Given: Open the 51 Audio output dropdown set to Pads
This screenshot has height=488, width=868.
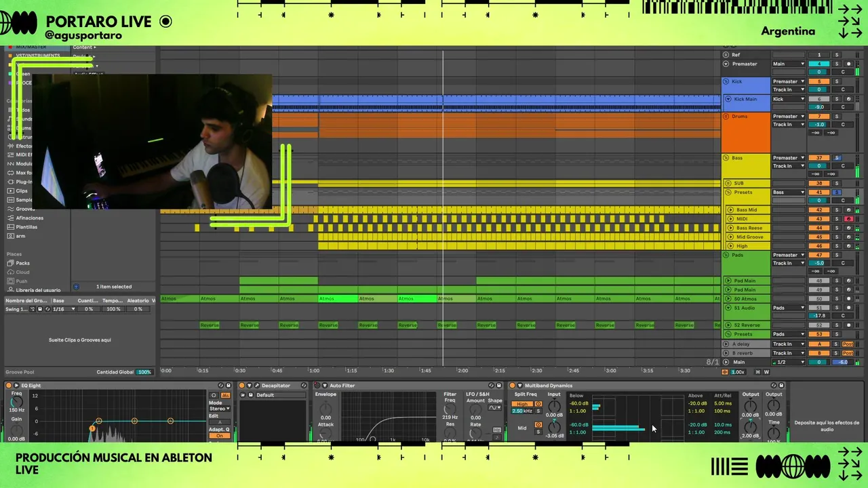Looking at the screenshot, I should [x=789, y=308].
